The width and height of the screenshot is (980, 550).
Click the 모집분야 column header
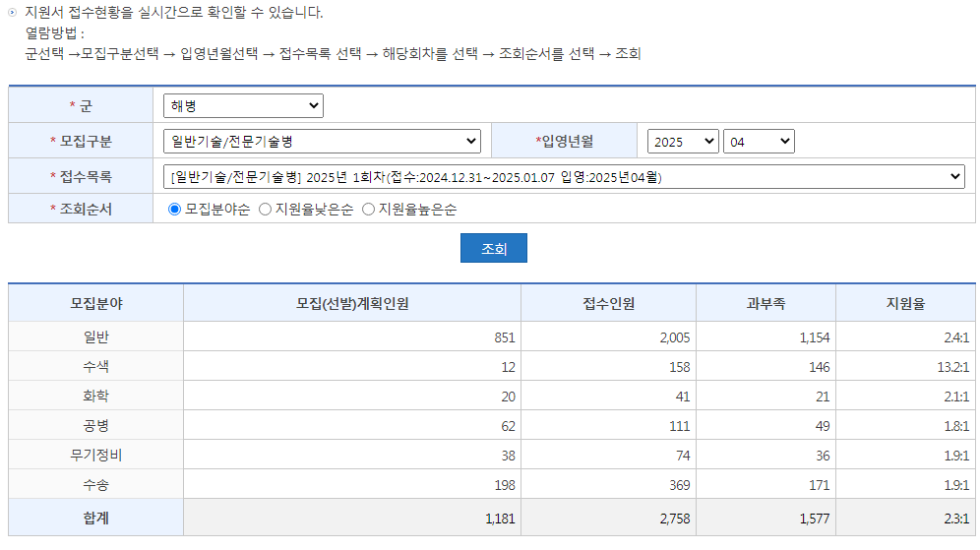tap(95, 304)
